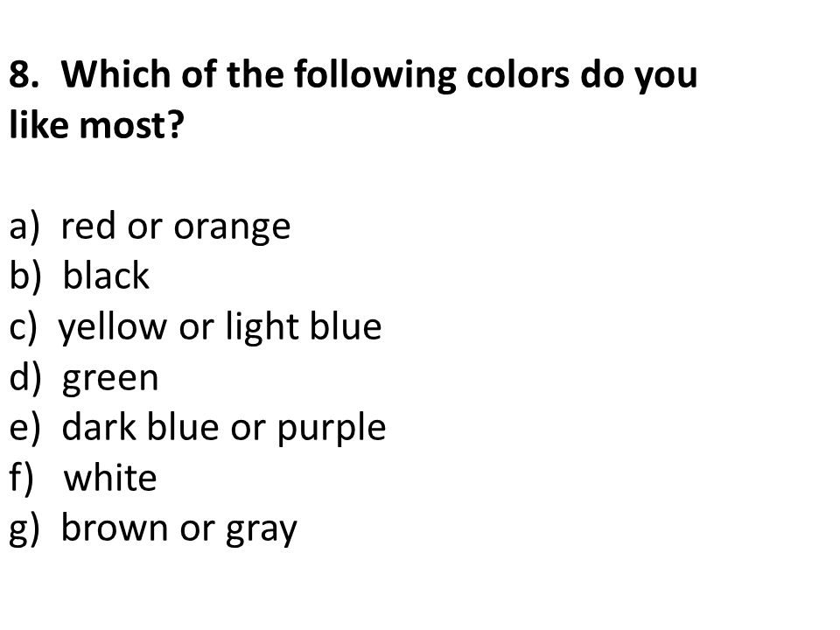This screenshot has width=840, height=630.
Task: Click the words 'like most?' in heading
Action: point(97,124)
